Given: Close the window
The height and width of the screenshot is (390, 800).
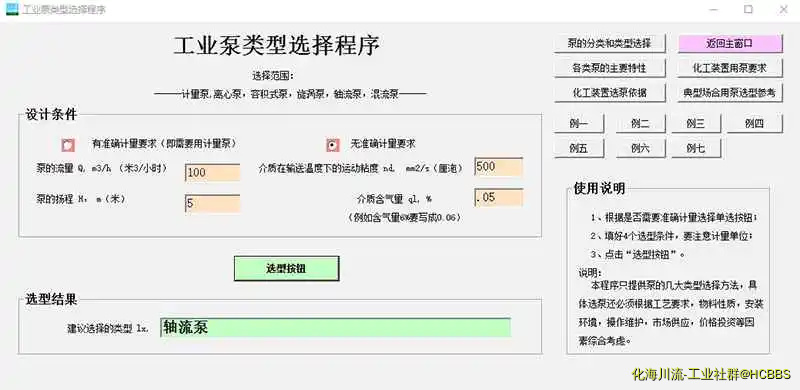Looking at the screenshot, I should pyautogui.click(x=783, y=9).
